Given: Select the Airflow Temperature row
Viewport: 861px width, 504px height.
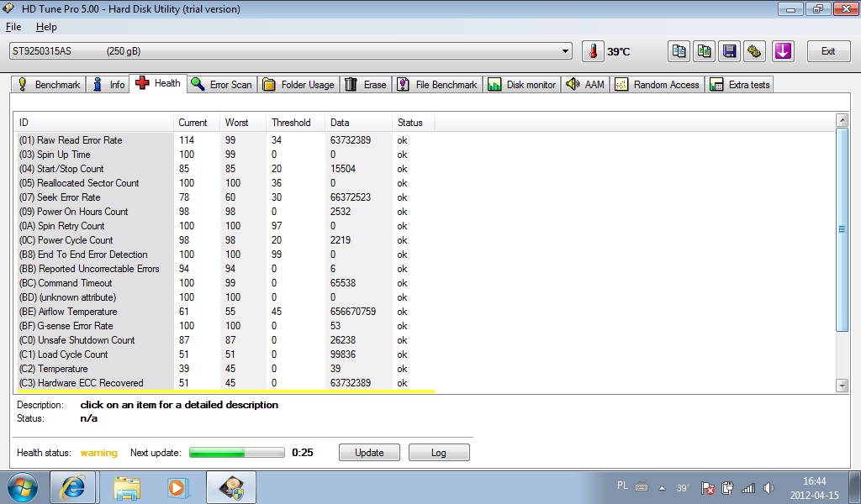Looking at the screenshot, I should click(x=225, y=312).
